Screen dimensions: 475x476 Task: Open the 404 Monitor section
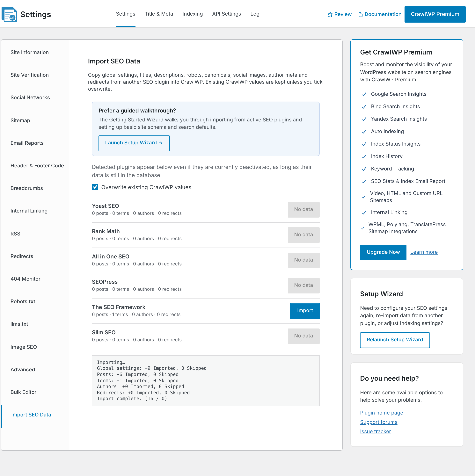25,279
